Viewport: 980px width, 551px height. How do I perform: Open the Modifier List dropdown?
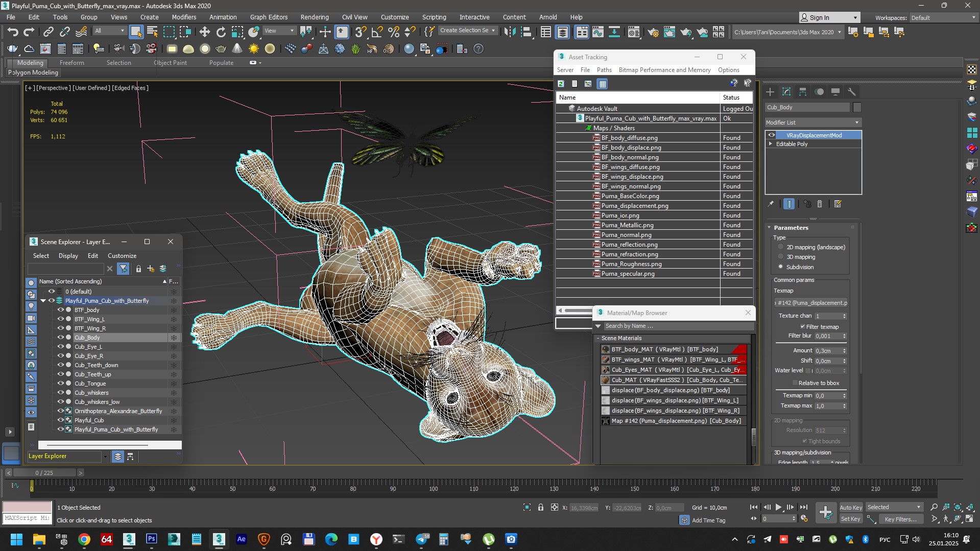813,123
